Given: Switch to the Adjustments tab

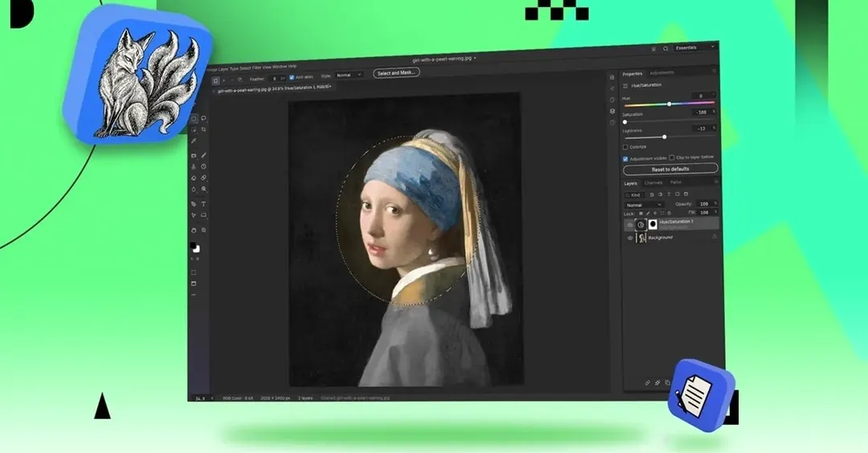Looking at the screenshot, I should 661,72.
